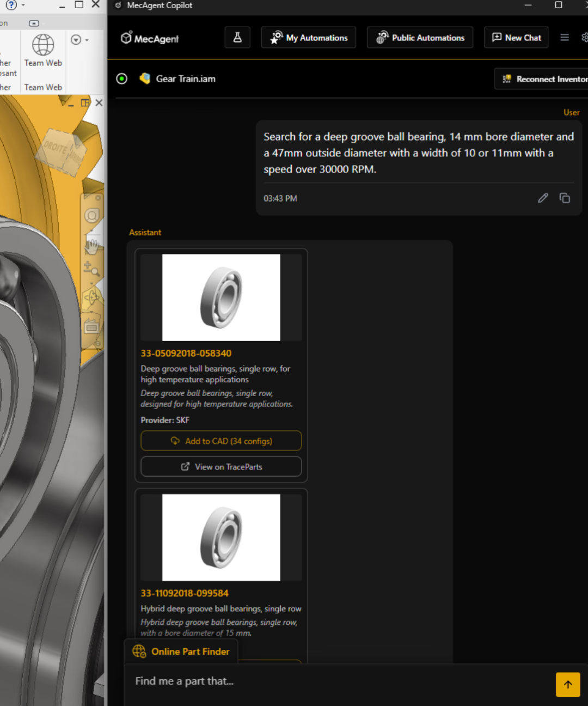Click Provider: SKF text on first card

165,420
